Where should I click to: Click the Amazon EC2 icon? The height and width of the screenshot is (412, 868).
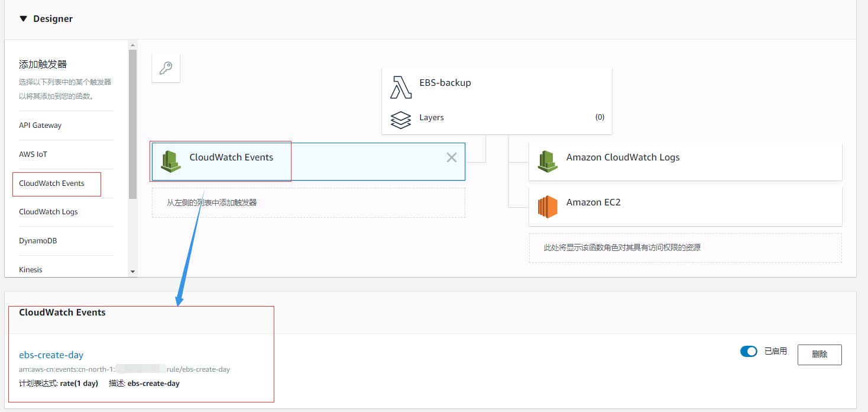(548, 207)
